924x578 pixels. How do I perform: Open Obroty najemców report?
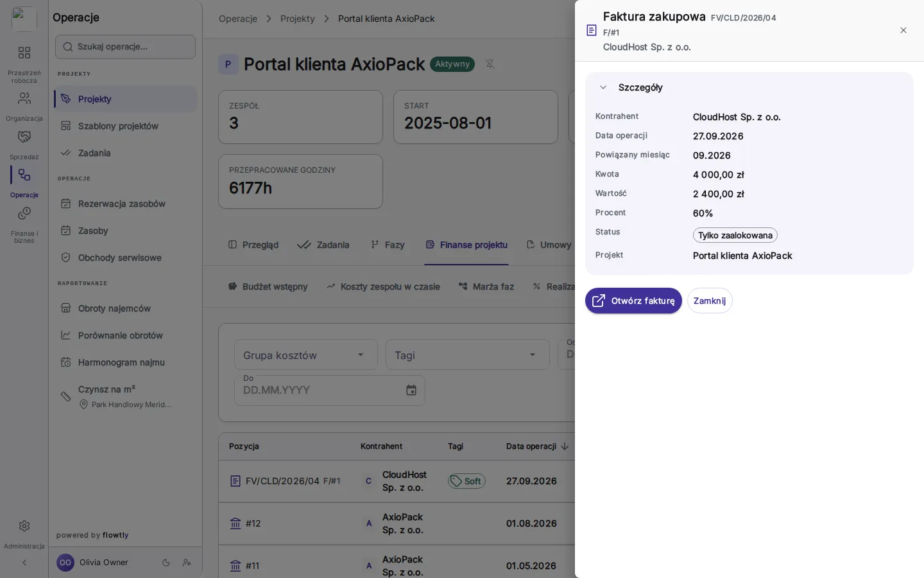coord(126,308)
